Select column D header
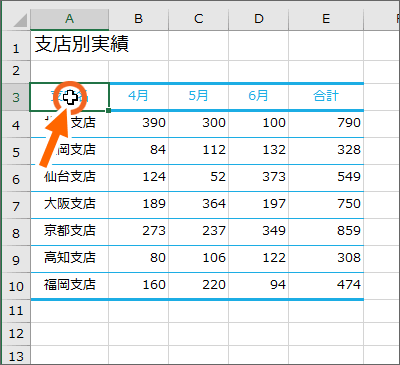 tap(259, 19)
